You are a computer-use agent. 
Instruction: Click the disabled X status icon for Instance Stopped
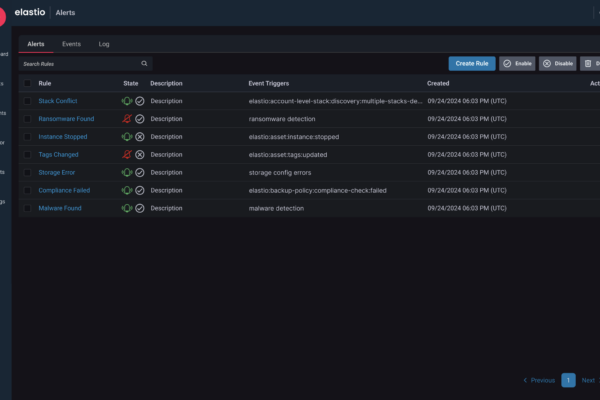pyautogui.click(x=140, y=137)
